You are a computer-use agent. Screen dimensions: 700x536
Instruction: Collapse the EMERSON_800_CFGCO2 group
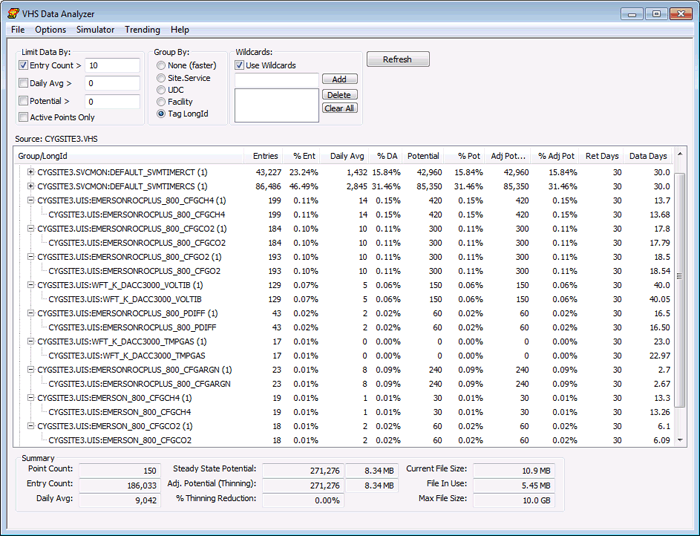tap(30, 426)
